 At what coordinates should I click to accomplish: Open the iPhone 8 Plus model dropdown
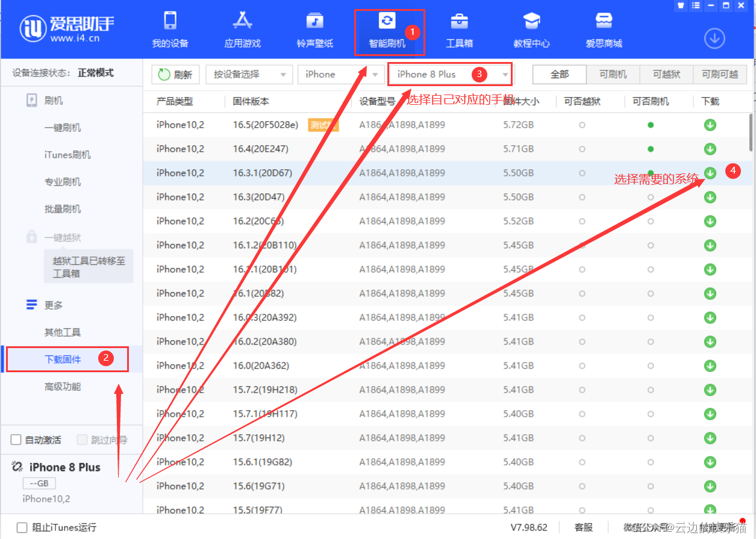453,74
